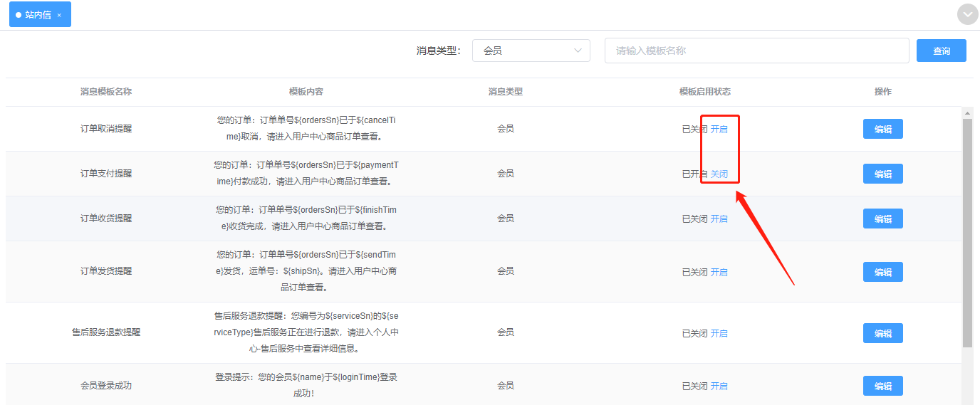
Task: Open the 消息类型 dropdown showing 会员
Action: (531, 51)
